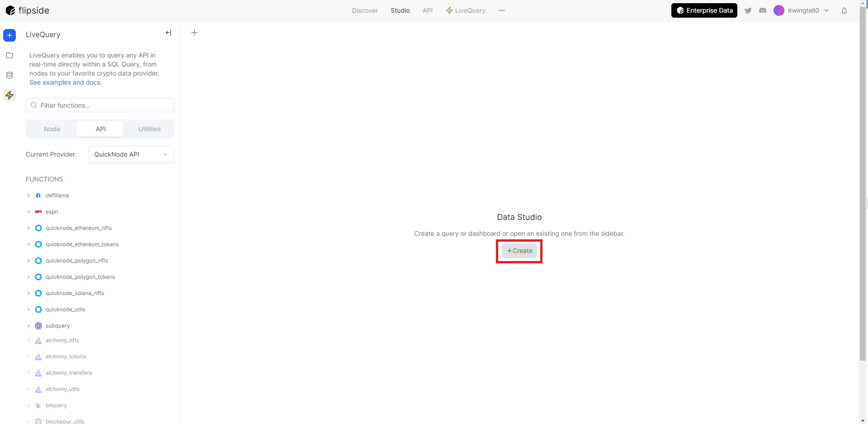Expand the quicknode_utils group
This screenshot has height=424, width=868.
click(28, 310)
